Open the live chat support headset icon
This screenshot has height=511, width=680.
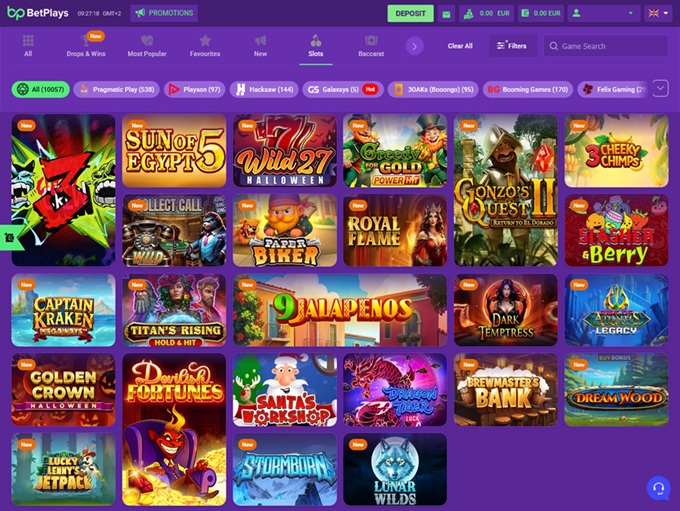point(657,488)
